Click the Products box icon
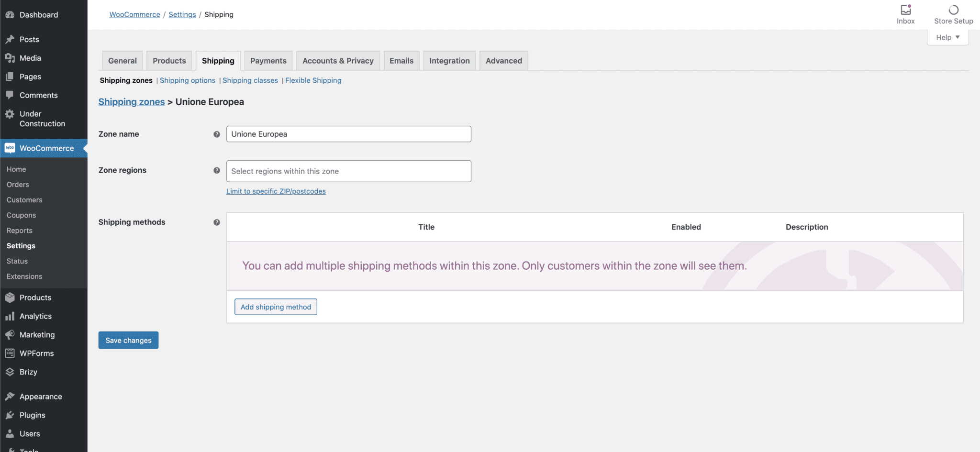This screenshot has height=452, width=980. tap(10, 298)
